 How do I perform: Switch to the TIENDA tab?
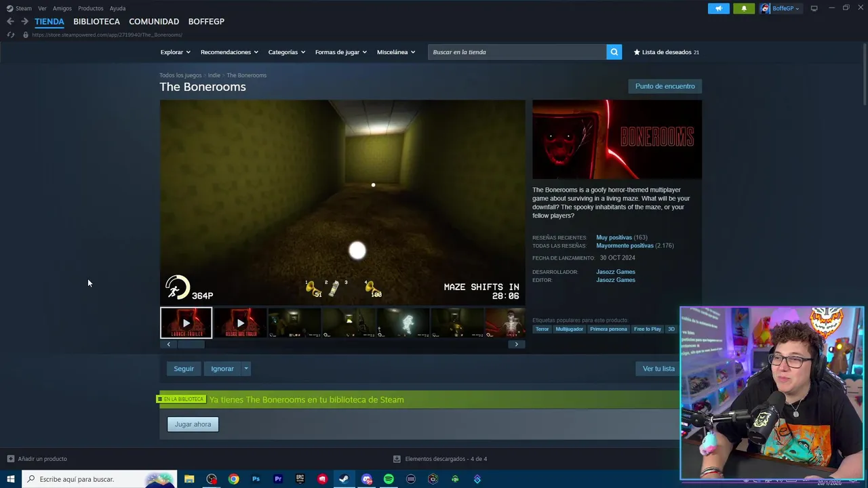coord(50,22)
